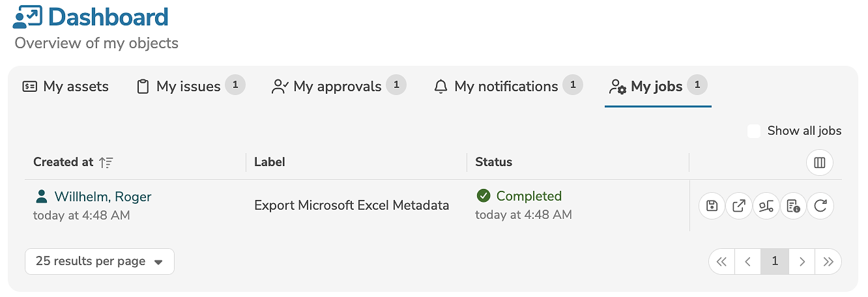Screen dimensions: 868x297
Task: Go to the next results page
Action: (x=802, y=261)
